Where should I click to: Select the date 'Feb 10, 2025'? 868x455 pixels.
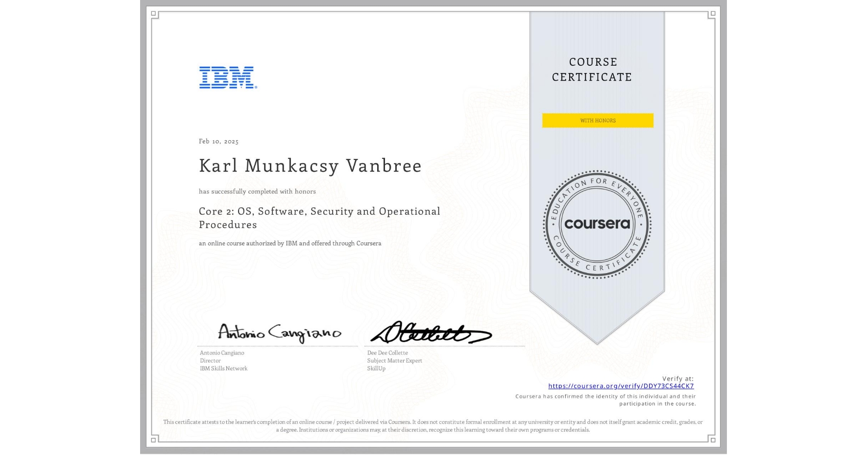point(218,141)
